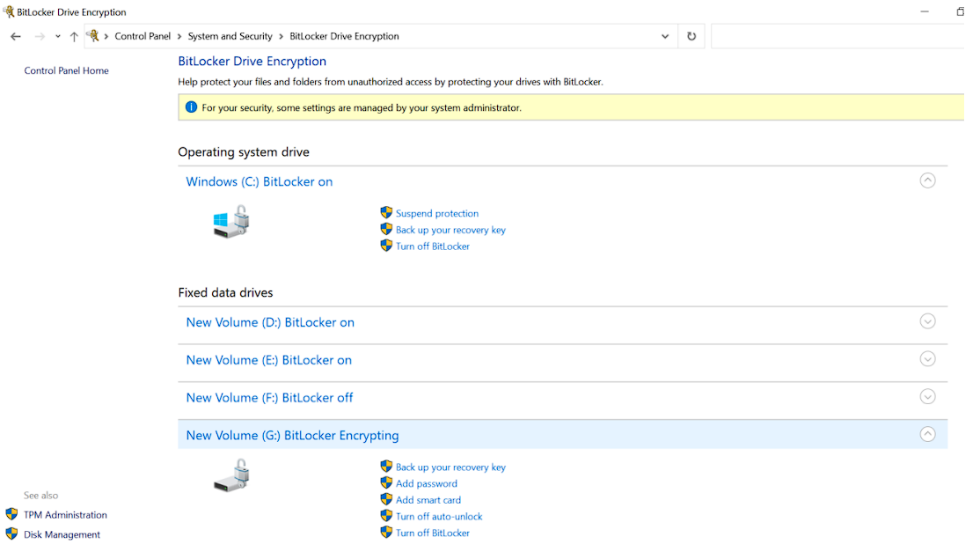Click inside the search box

pyautogui.click(x=836, y=36)
